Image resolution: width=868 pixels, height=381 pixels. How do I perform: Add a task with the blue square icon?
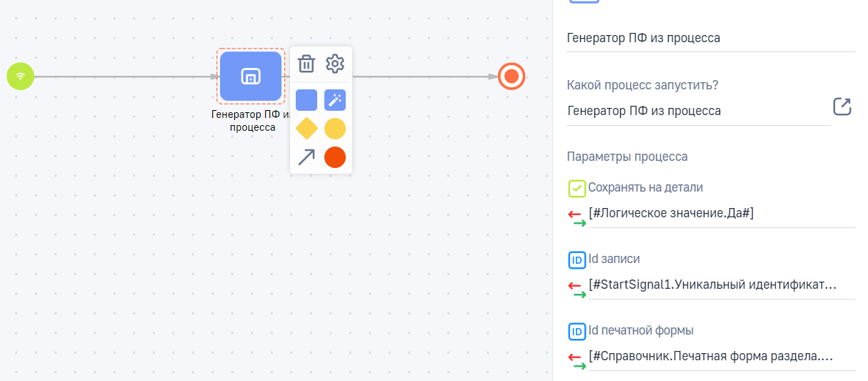(306, 100)
